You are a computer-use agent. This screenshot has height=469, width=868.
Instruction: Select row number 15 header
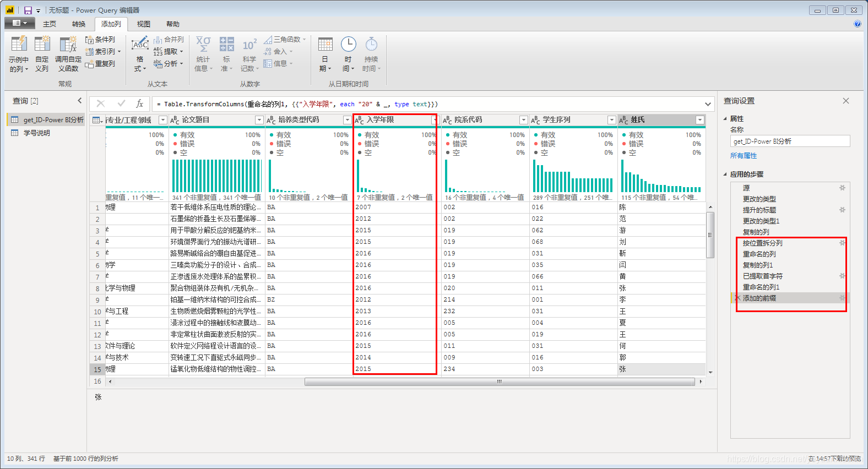click(x=97, y=369)
